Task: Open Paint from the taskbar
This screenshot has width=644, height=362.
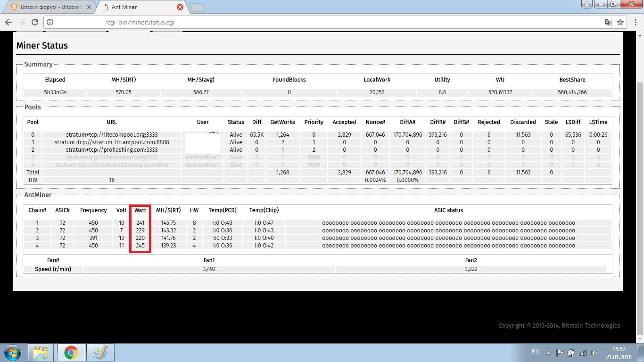Action: (x=100, y=353)
